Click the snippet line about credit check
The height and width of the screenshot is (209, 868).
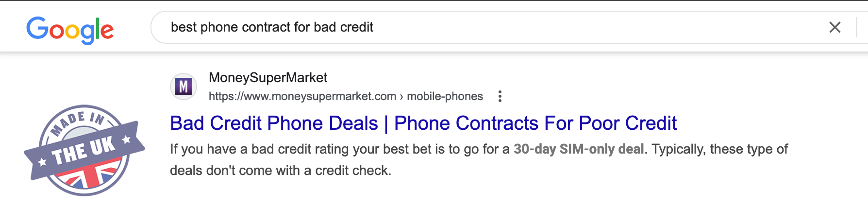(280, 171)
